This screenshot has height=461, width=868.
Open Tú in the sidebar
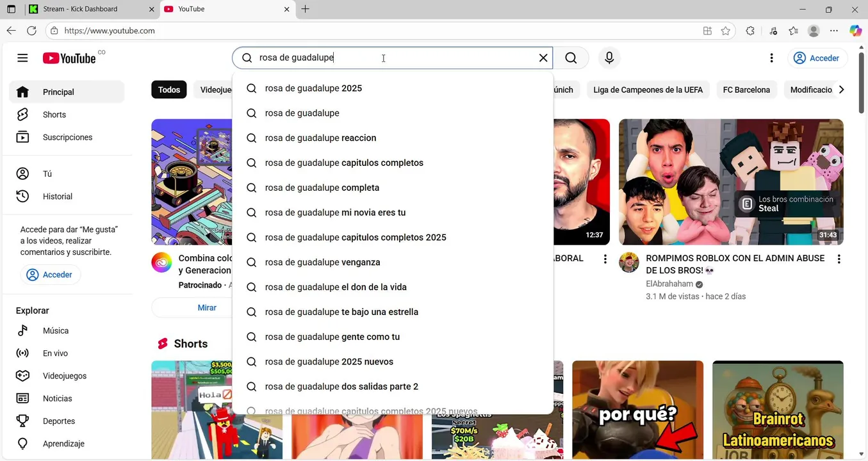(67, 174)
